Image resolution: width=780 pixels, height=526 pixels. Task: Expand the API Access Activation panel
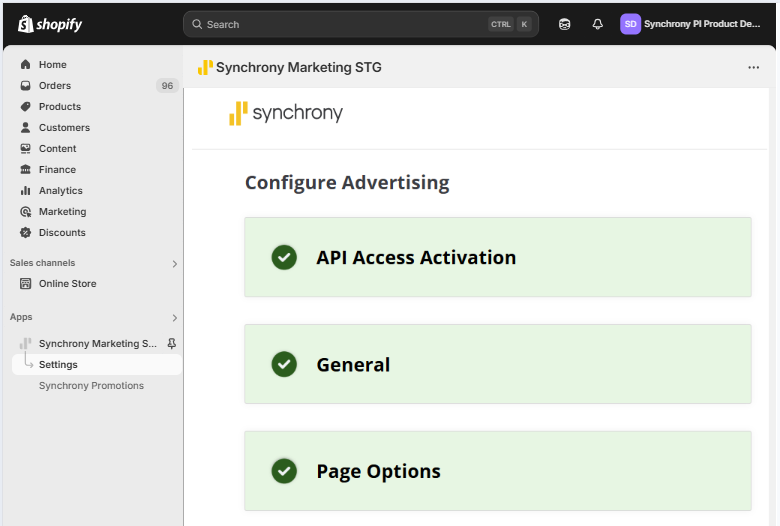pyautogui.click(x=416, y=257)
